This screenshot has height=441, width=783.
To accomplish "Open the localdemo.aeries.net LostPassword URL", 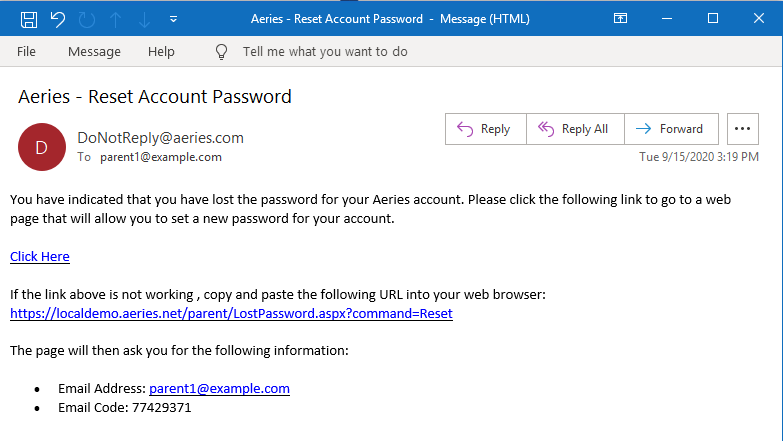I will coord(231,313).
